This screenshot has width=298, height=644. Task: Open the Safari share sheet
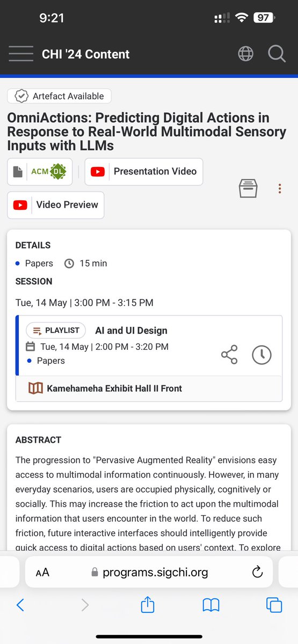click(148, 605)
